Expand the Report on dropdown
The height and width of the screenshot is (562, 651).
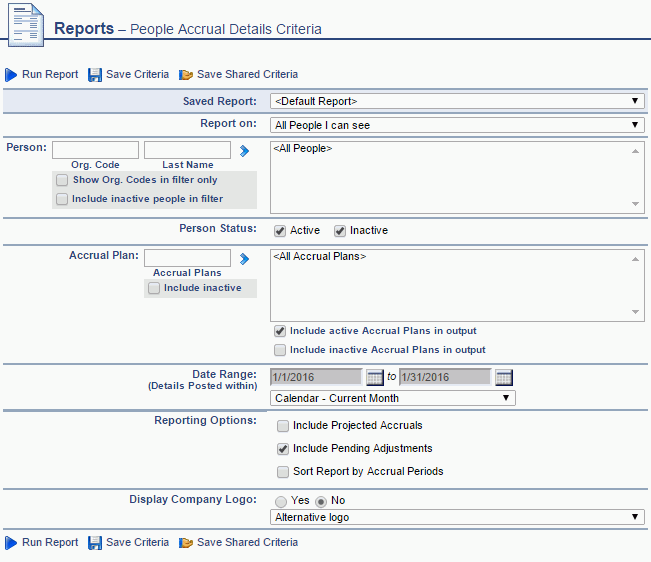[x=457, y=125]
